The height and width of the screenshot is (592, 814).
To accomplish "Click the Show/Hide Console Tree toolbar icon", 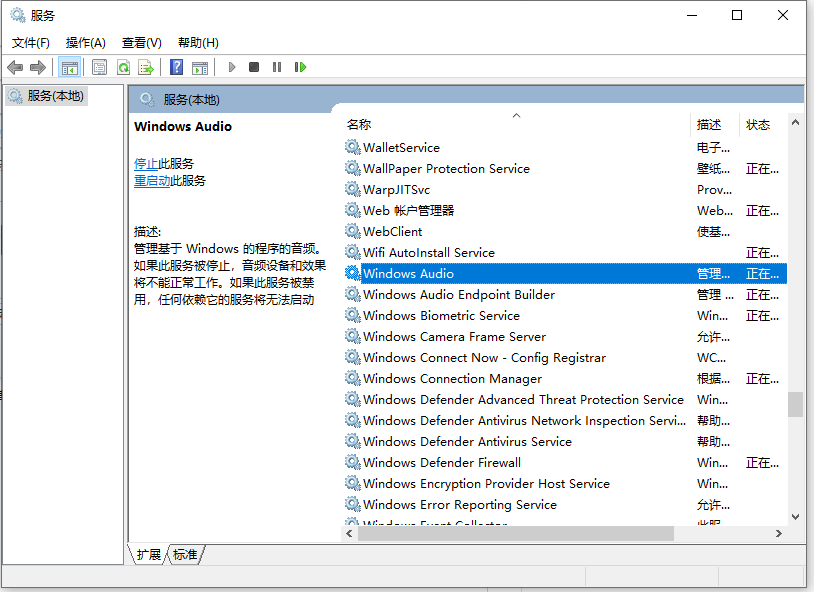I will point(69,67).
